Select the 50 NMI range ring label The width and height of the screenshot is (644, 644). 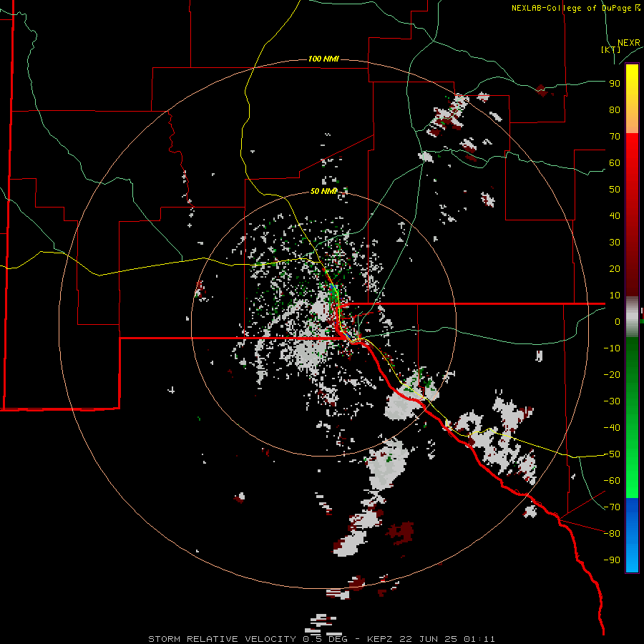pos(323,191)
